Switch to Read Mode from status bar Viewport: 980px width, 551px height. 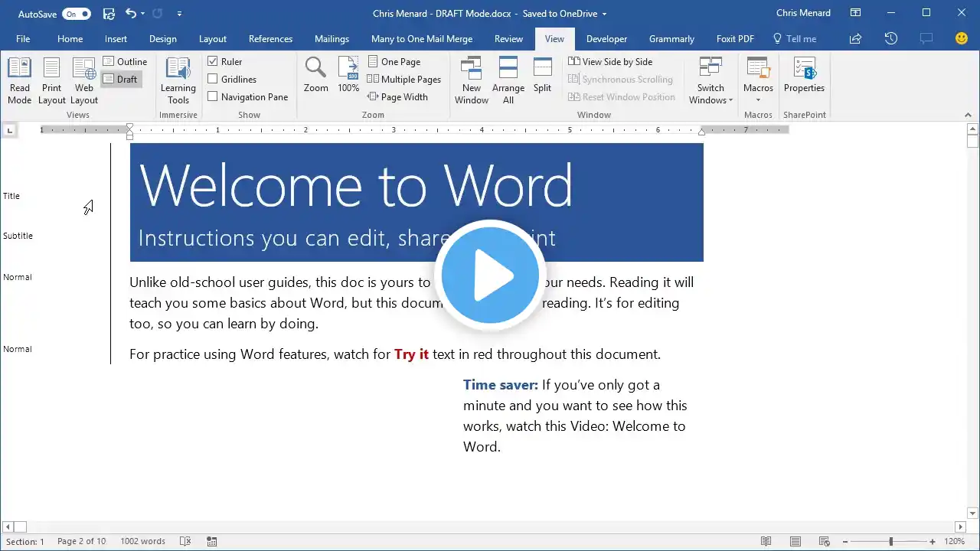pos(766,541)
